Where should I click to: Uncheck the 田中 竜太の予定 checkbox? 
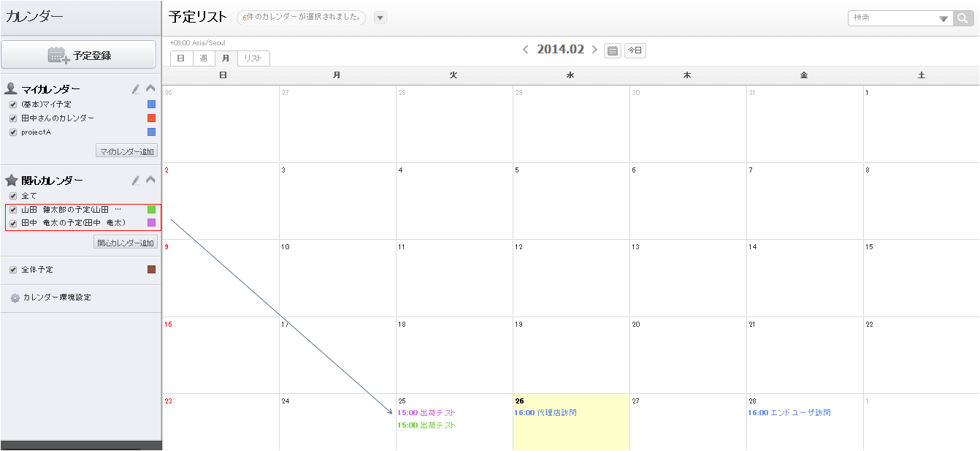13,223
